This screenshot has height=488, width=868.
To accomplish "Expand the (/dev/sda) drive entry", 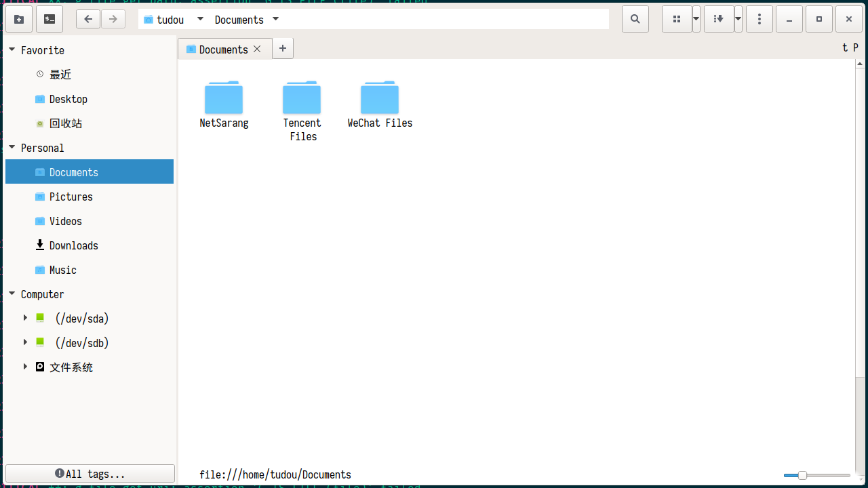I will (25, 318).
